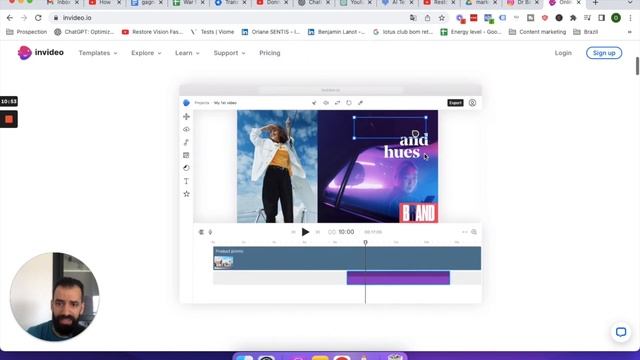Select the Text tool in the editor sidebar
Viewport: 640px width, 360px height.
[x=186, y=181]
